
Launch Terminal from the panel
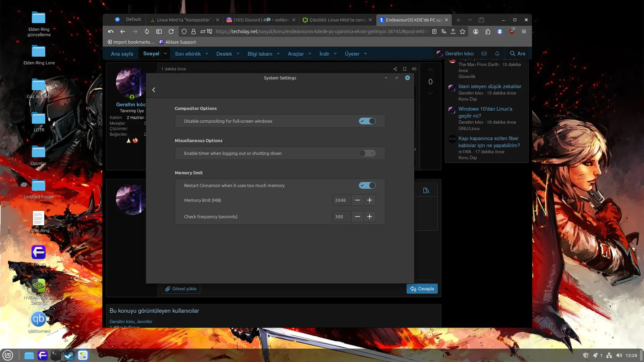point(56,355)
